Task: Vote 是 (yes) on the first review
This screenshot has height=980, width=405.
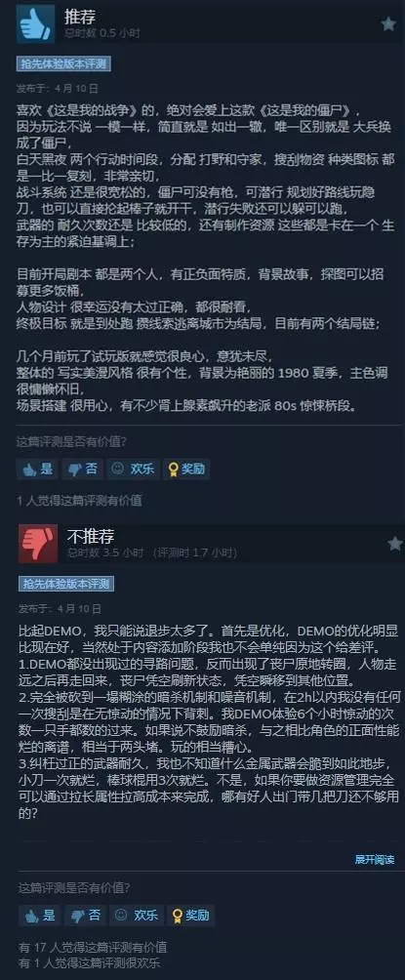Action: click(x=37, y=469)
